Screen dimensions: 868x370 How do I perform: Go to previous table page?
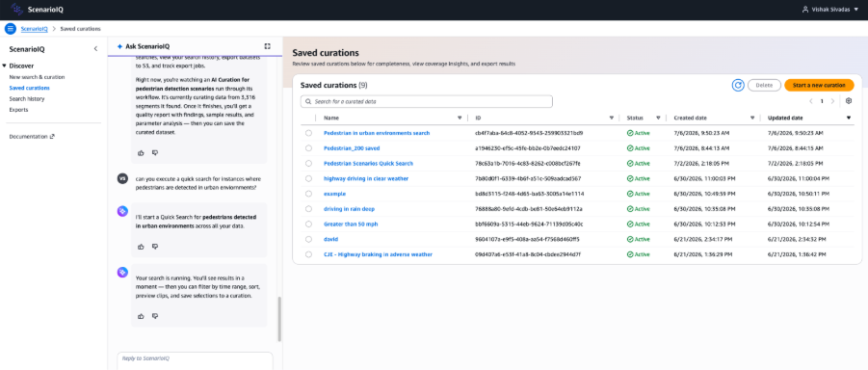(811, 101)
